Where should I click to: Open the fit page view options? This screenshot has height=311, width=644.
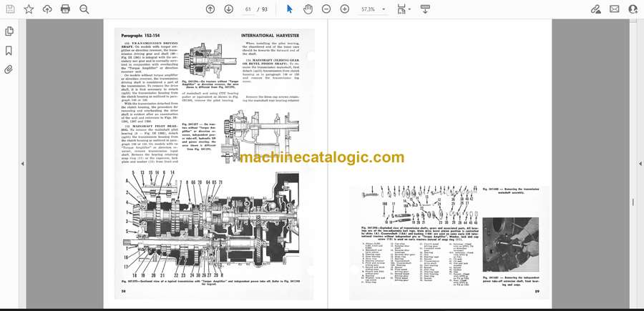click(404, 9)
